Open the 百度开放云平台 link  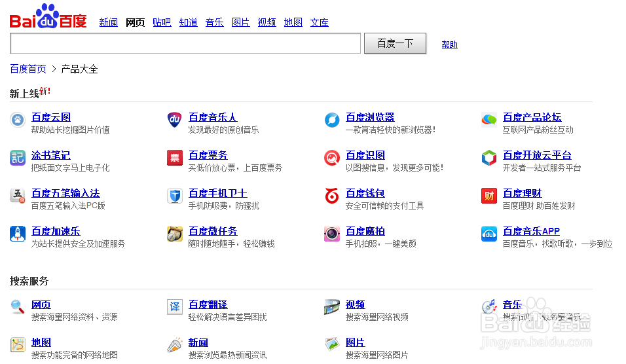tap(537, 155)
